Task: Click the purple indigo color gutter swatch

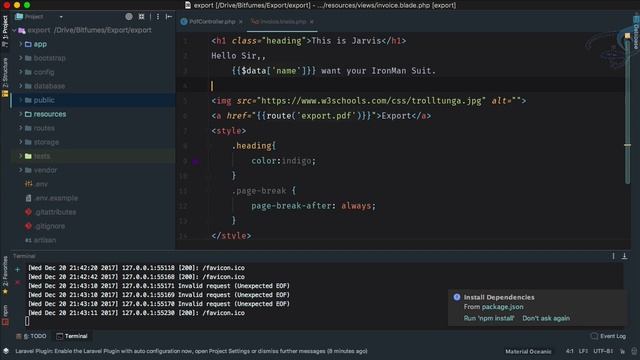Action: pyautogui.click(x=196, y=162)
